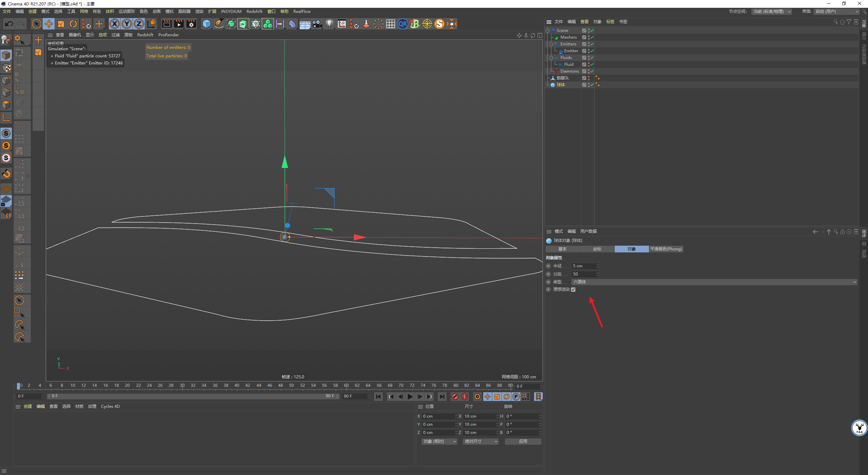Open the 对象 (相对) dropdown

[439, 441]
